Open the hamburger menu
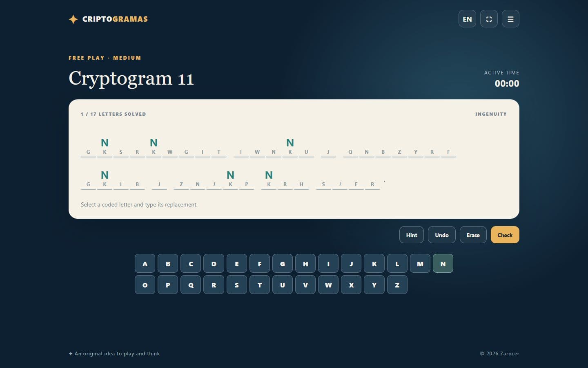This screenshot has width=588, height=368. [510, 19]
